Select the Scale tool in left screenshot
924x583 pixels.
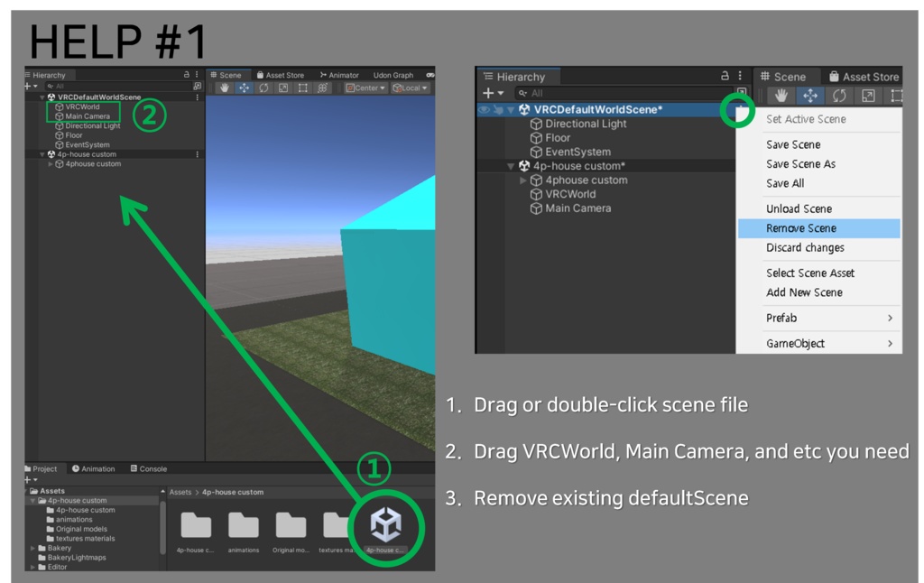point(282,88)
